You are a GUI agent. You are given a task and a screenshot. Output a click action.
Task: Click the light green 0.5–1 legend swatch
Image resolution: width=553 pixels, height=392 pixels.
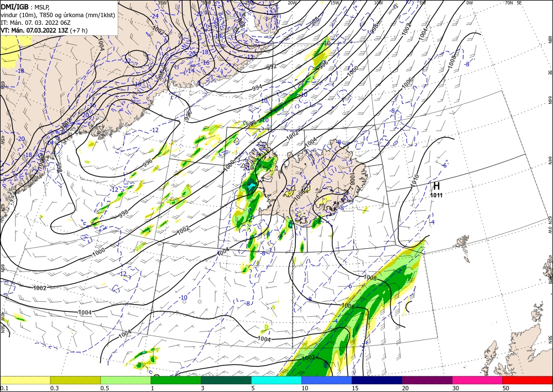126,380
